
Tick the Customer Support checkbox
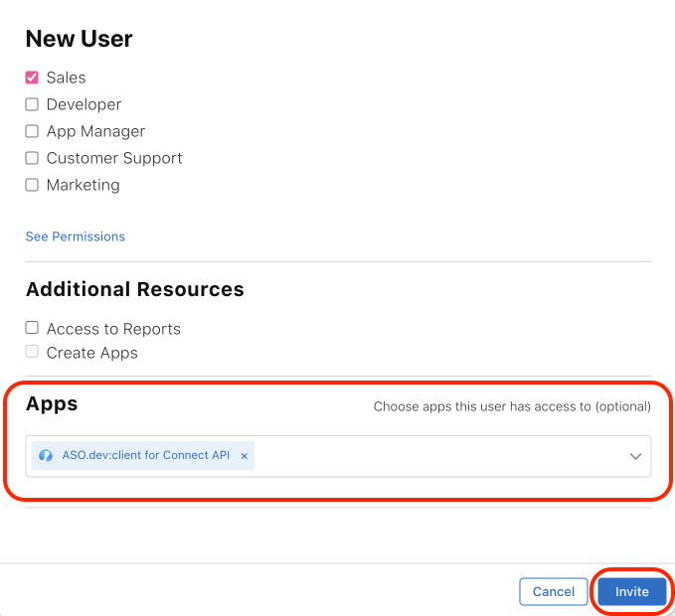tap(32, 158)
